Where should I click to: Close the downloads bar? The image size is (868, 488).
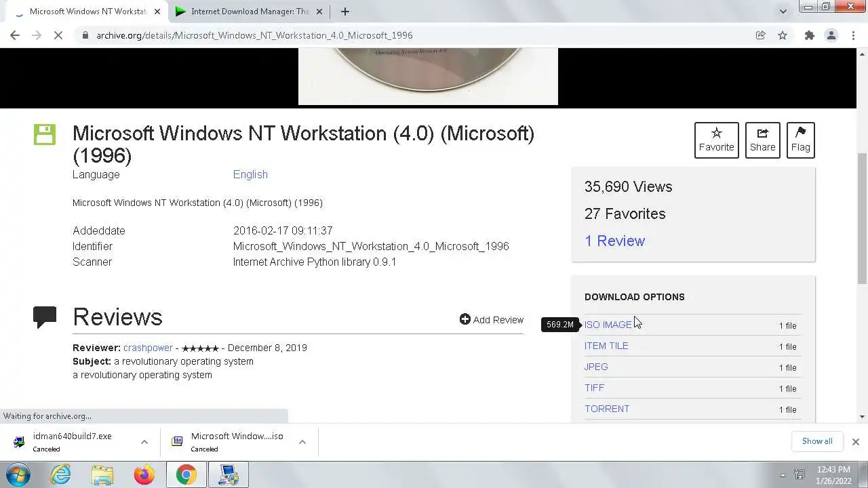pyautogui.click(x=855, y=442)
